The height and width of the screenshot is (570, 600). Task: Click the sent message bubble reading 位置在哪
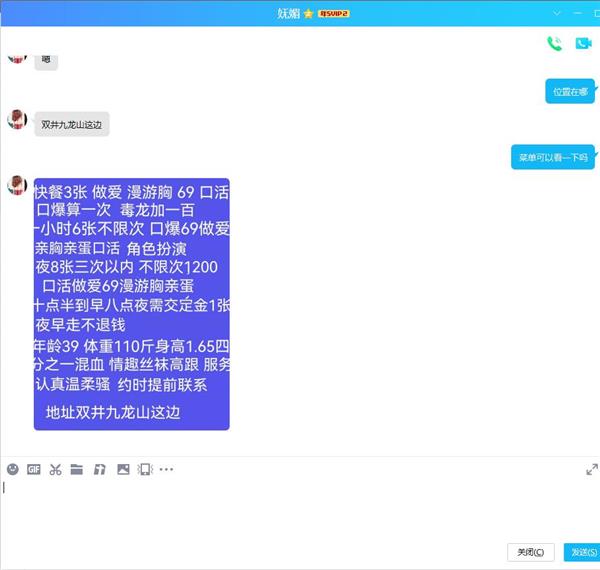click(x=571, y=91)
